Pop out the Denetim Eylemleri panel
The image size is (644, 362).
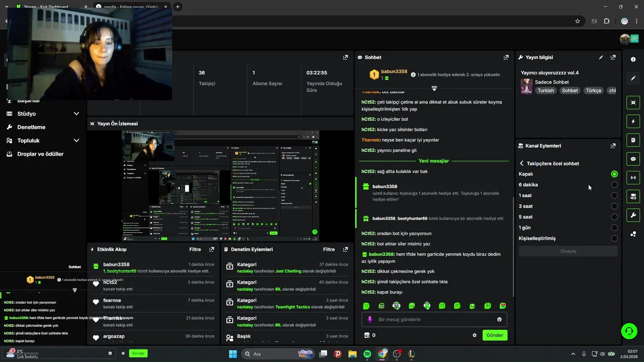[345, 249]
